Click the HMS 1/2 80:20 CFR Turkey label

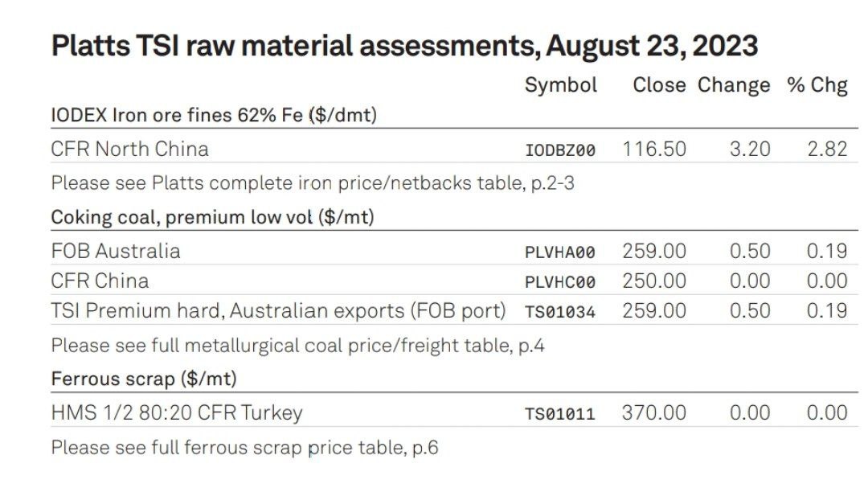pos(177,413)
